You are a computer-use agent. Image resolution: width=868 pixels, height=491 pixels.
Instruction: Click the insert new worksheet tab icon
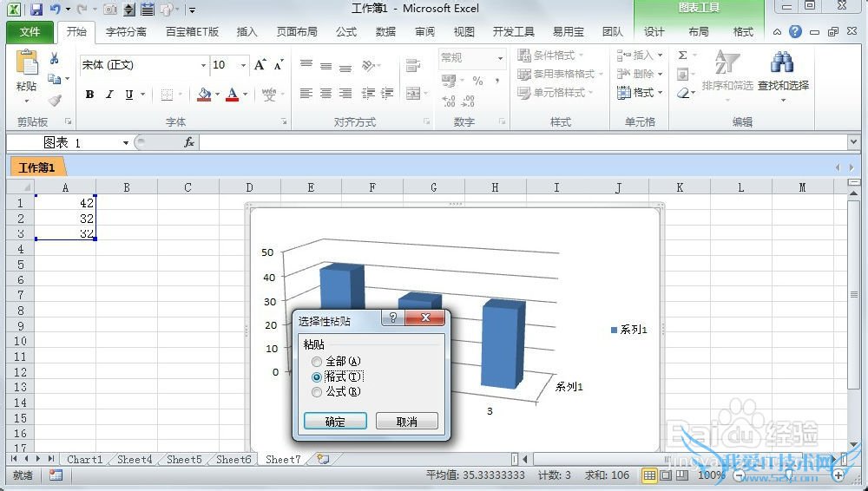[x=323, y=459]
